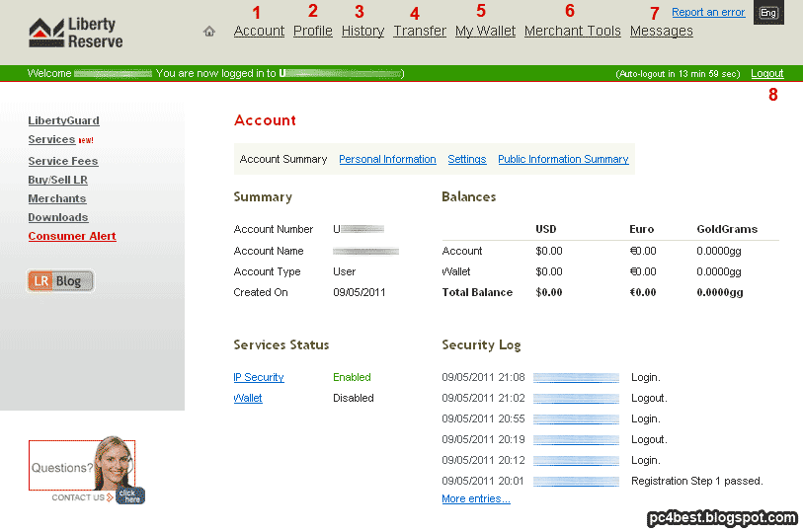Image resolution: width=803 pixels, height=532 pixels.
Task: Select the Account Summary tab
Action: [x=283, y=159]
